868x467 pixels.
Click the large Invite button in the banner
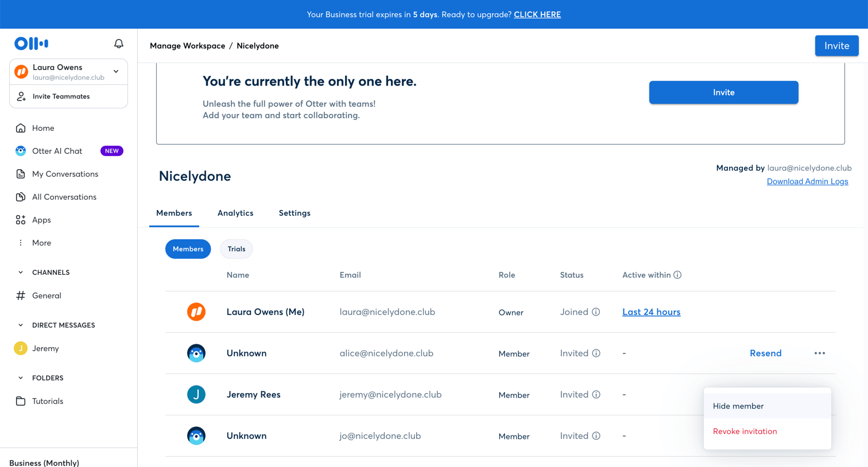click(723, 92)
